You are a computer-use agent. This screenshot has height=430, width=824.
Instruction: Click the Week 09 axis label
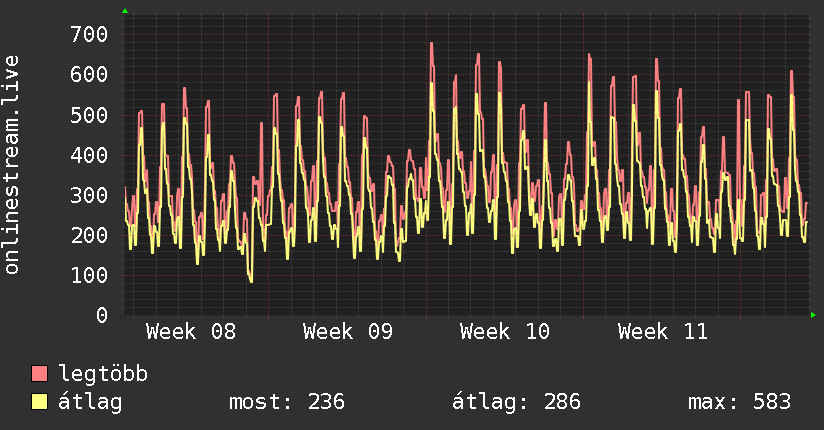[x=348, y=332]
